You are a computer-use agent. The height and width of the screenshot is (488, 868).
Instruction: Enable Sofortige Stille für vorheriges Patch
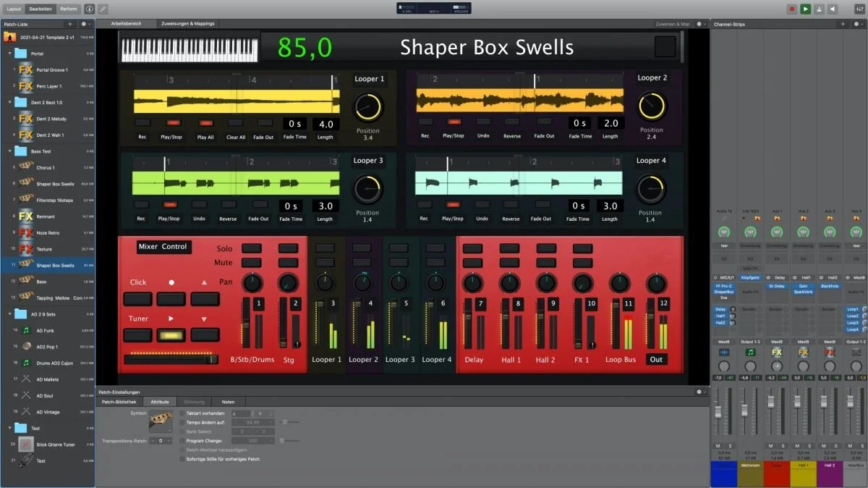pos(182,459)
